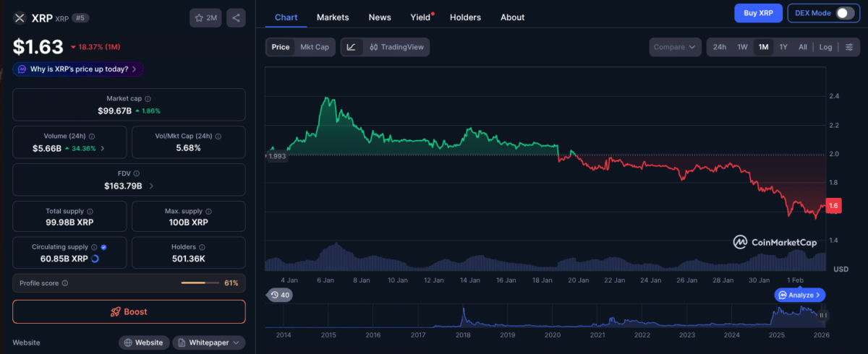868x354 pixels.
Task: Click pause handle on range selector
Action: click(x=824, y=315)
